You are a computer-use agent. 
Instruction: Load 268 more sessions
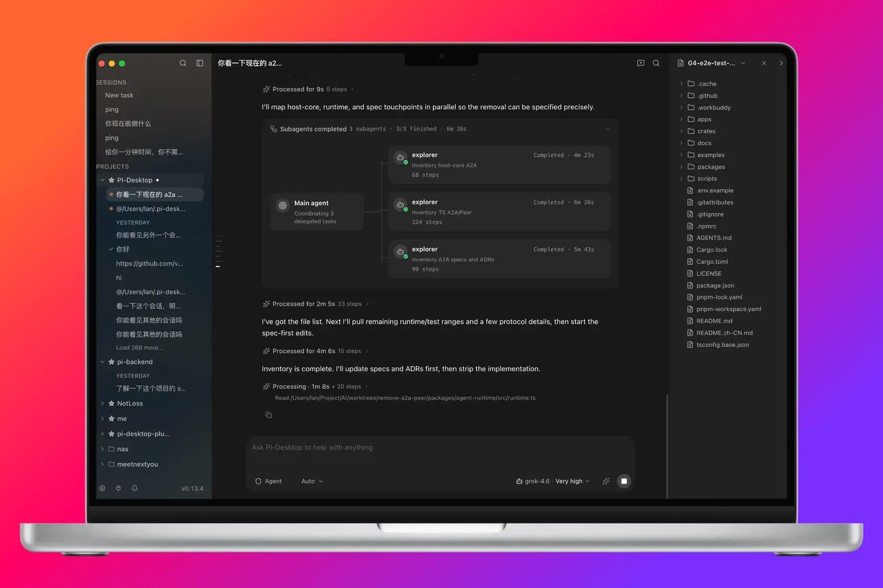(x=139, y=348)
